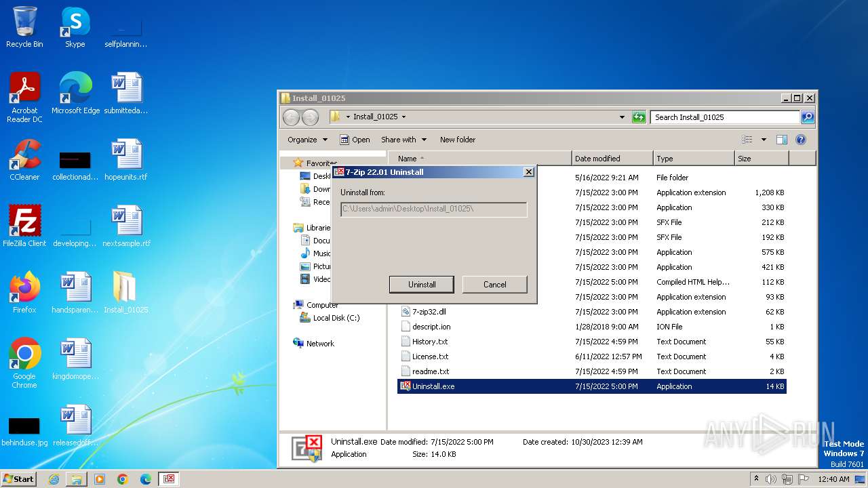Select hopeunits.rtf document icon
This screenshot has height=488, width=868.
pyautogui.click(x=125, y=160)
